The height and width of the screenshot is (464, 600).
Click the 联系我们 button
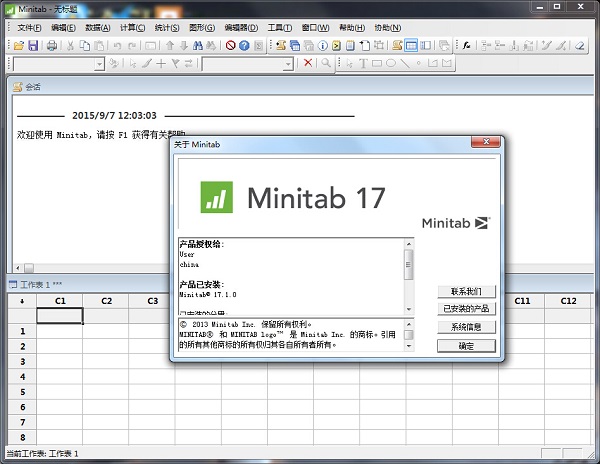click(x=466, y=291)
